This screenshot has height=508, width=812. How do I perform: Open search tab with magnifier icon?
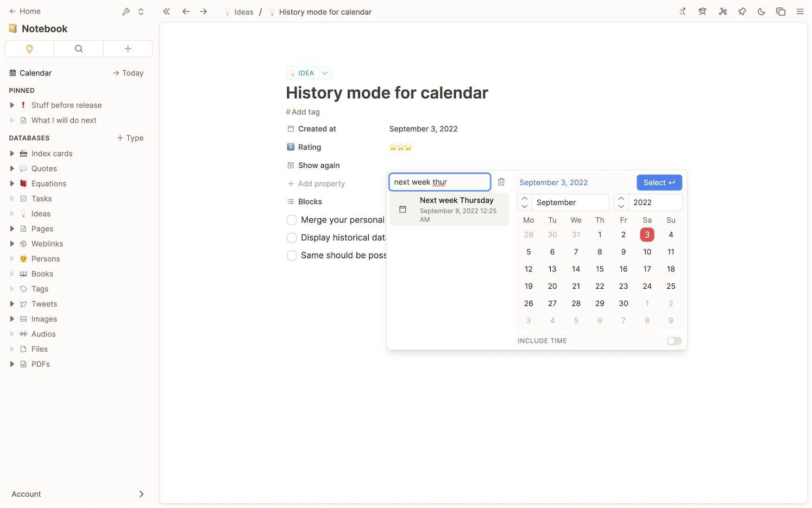(x=79, y=49)
